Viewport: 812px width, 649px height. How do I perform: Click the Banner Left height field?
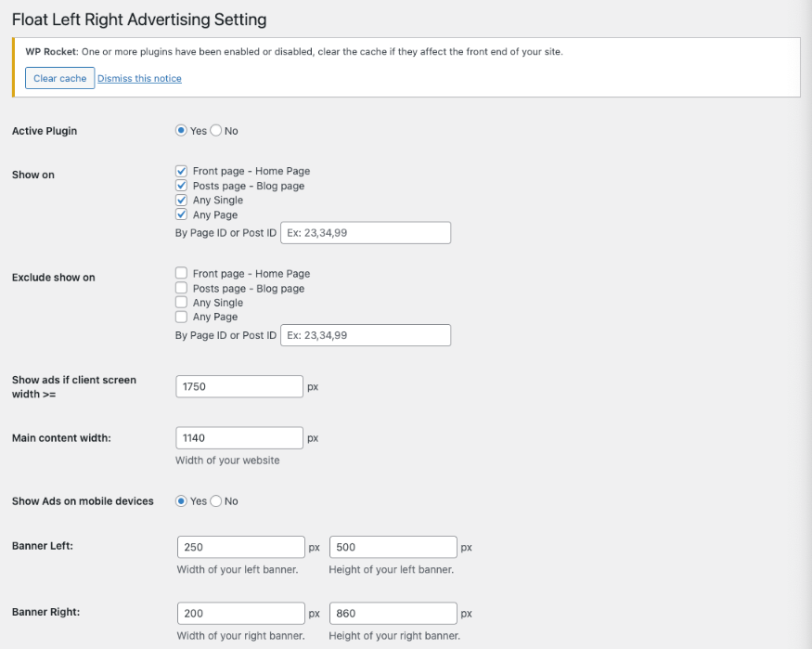393,548
